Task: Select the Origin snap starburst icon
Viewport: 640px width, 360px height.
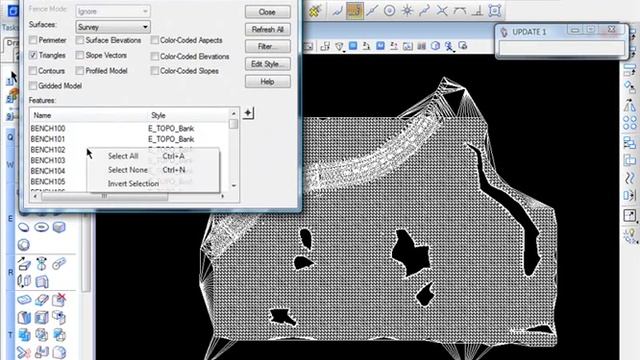Action: (x=407, y=11)
